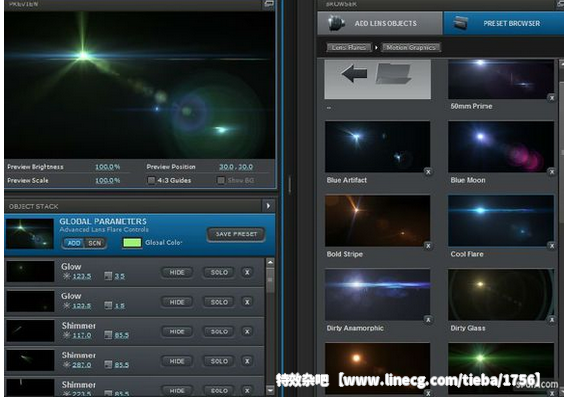Remove the first Glow object with X
Screen dimensions: 578x399
tap(247, 273)
